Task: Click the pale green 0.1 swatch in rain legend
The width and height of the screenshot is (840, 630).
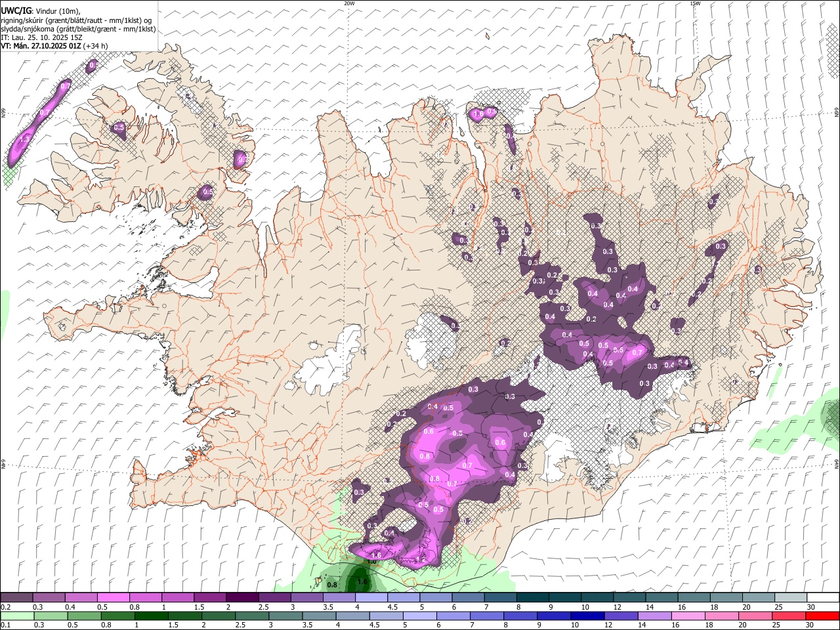Action: tap(17, 616)
